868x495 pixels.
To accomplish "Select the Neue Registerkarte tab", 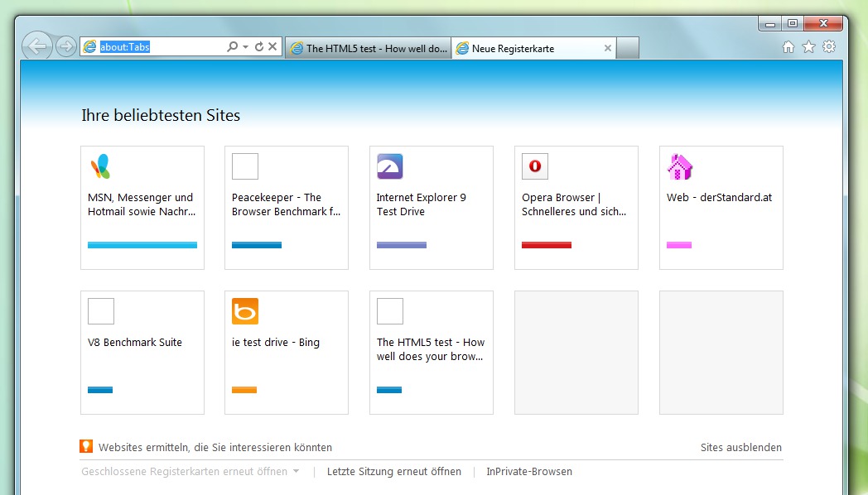I will tap(533, 48).
